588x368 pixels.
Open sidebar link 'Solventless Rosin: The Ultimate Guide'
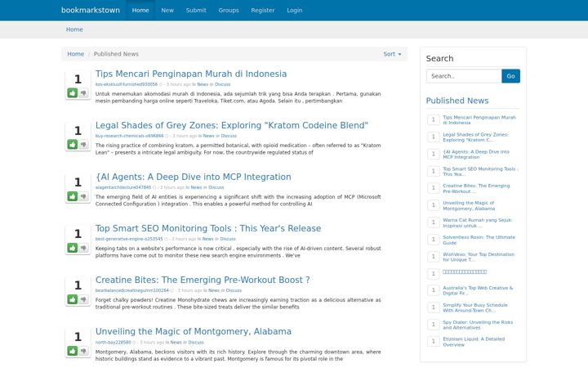479,240
